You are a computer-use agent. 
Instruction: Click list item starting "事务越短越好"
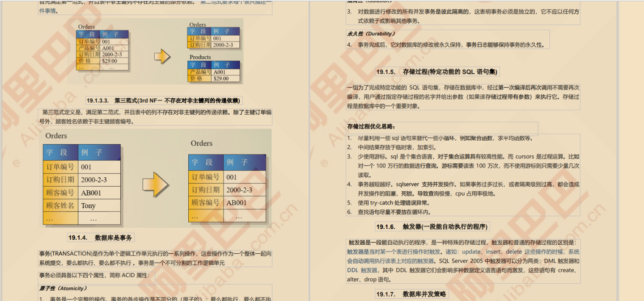tap(463, 189)
